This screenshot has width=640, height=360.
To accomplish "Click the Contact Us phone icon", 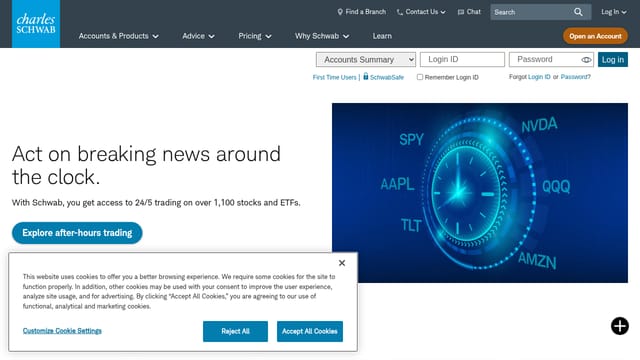I will (400, 12).
